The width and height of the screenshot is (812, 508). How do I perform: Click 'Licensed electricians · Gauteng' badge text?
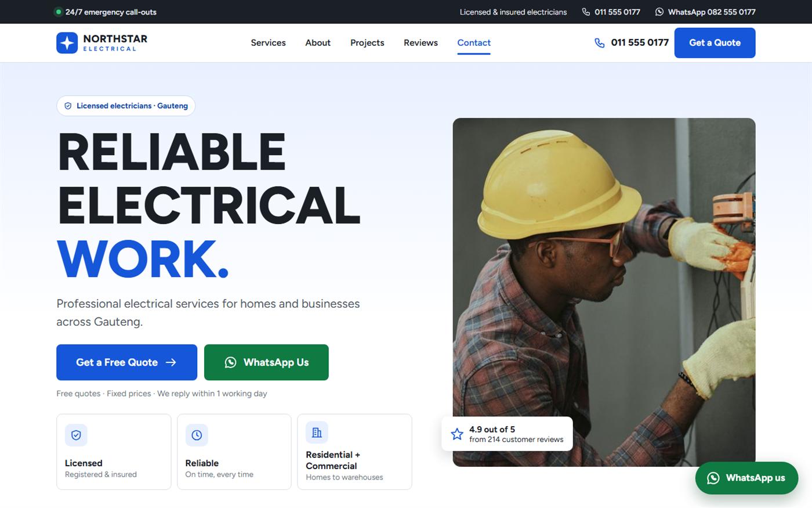tap(132, 106)
